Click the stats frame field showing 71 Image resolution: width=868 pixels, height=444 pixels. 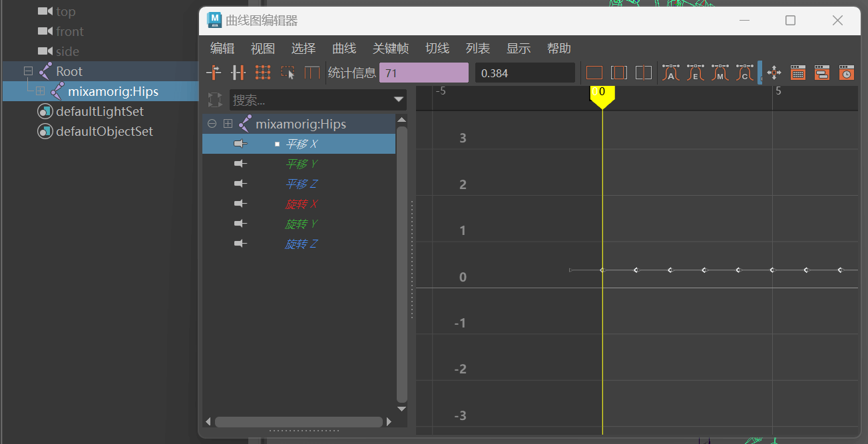tap(424, 73)
